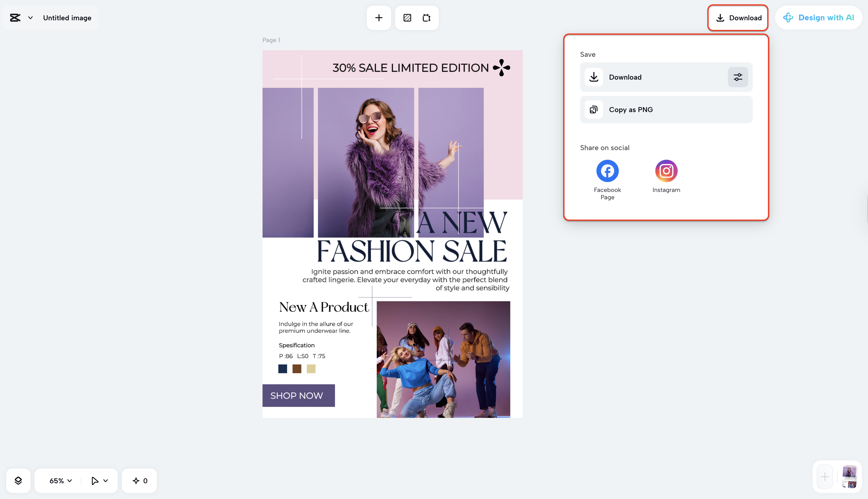Open the chevron next to the CapCut logo
The width and height of the screenshot is (868, 499).
coord(30,17)
